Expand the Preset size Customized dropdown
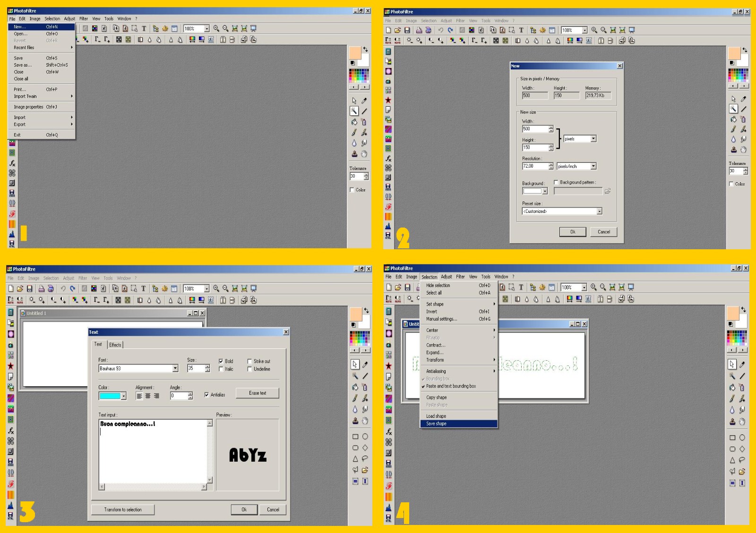Viewport: 756px width, 533px height. tap(599, 212)
